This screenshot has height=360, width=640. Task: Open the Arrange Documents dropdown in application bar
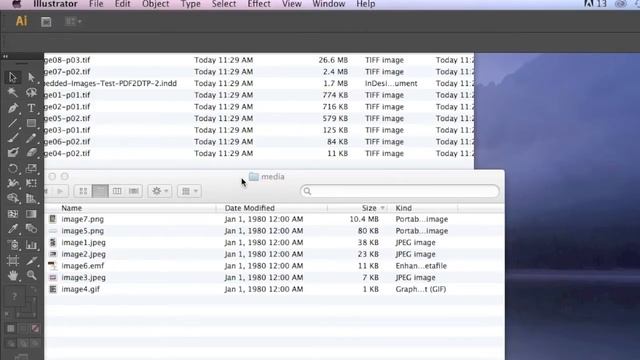pyautogui.click(x=73, y=21)
